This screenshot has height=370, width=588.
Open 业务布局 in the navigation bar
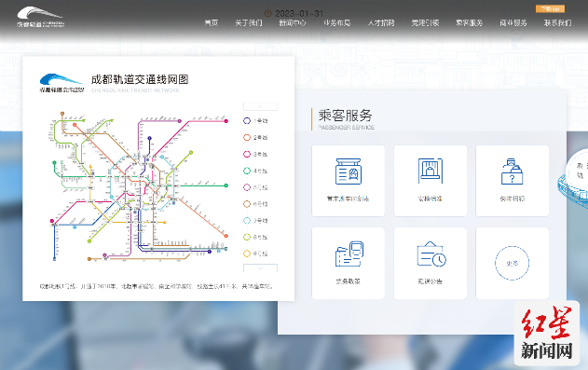click(336, 23)
